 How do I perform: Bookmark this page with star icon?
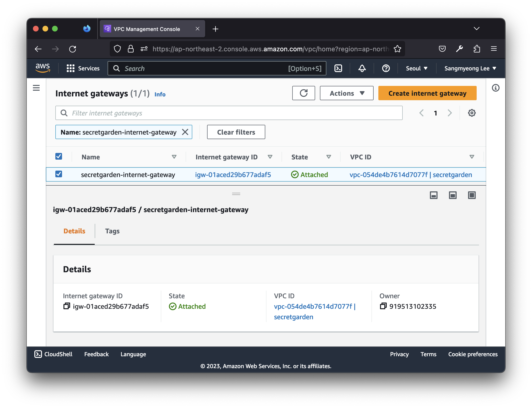pos(397,49)
